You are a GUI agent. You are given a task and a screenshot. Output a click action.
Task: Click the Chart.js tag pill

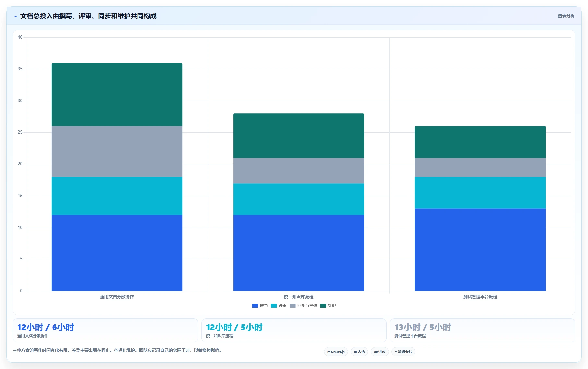(336, 352)
